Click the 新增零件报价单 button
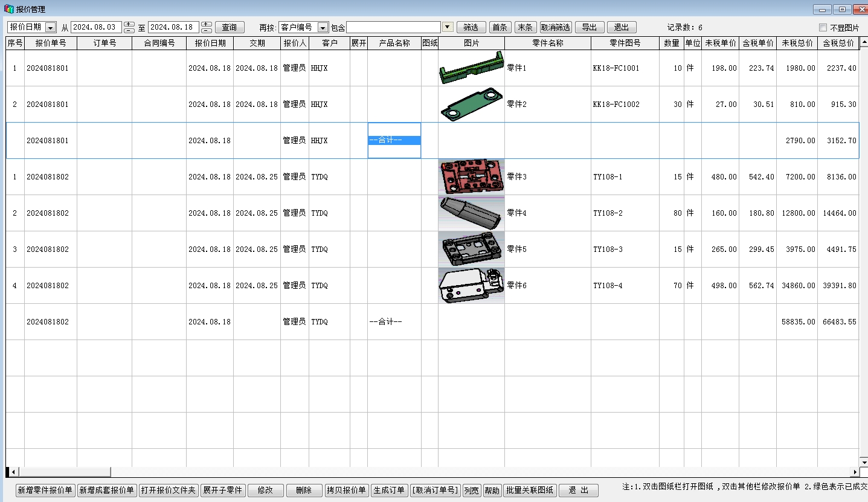 [45, 491]
